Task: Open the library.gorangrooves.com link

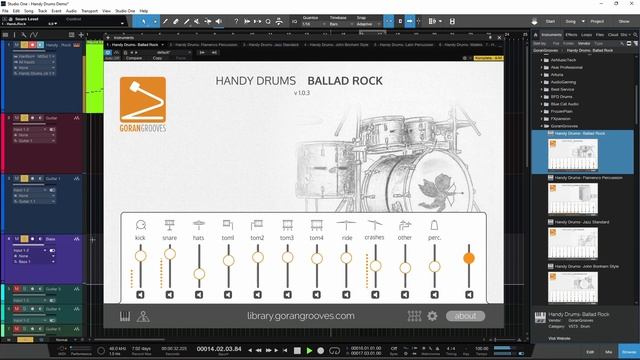Action: click(x=300, y=316)
